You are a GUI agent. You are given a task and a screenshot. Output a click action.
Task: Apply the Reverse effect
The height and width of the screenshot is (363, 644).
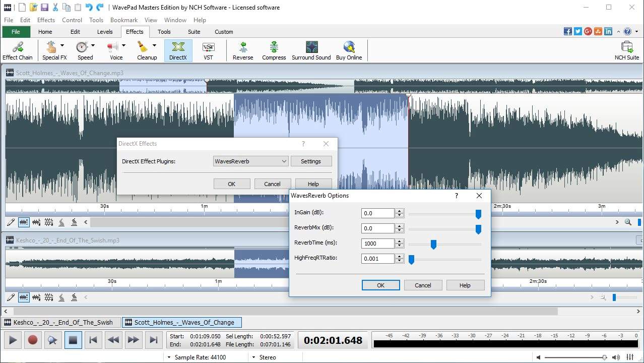pyautogui.click(x=242, y=50)
